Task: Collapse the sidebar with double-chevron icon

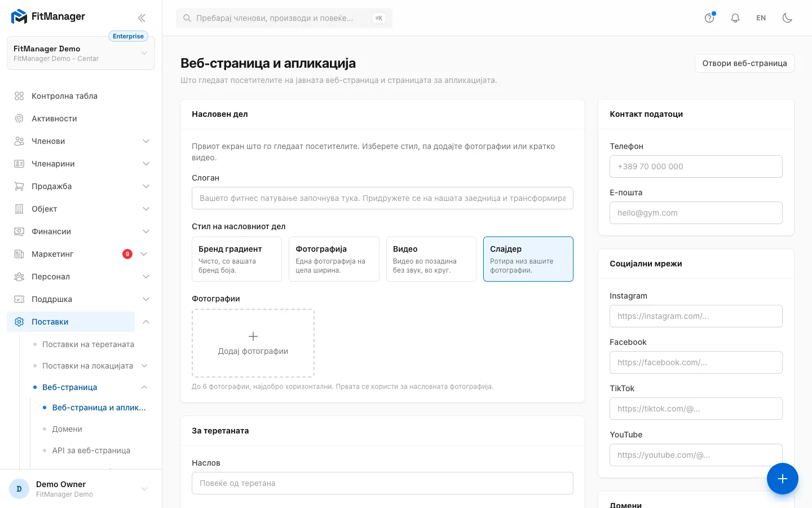Action: tap(142, 18)
